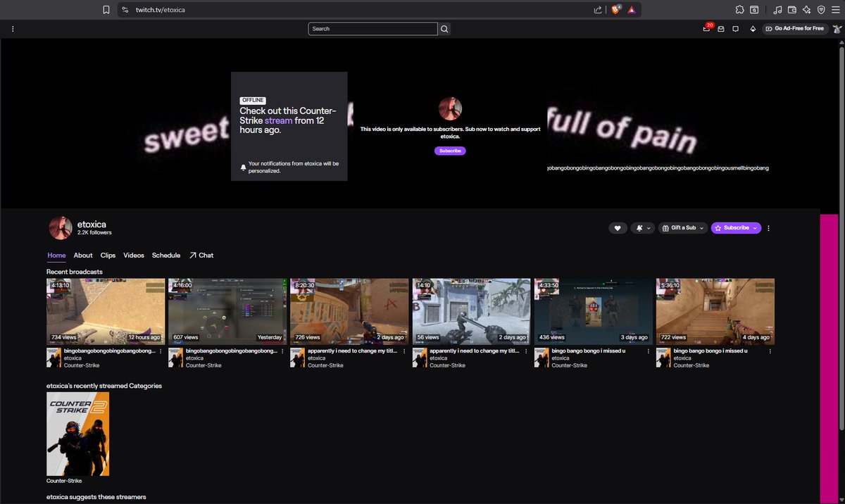The image size is (845, 504).
Task: Click the Subscribe button in video player
Action: pyautogui.click(x=450, y=151)
